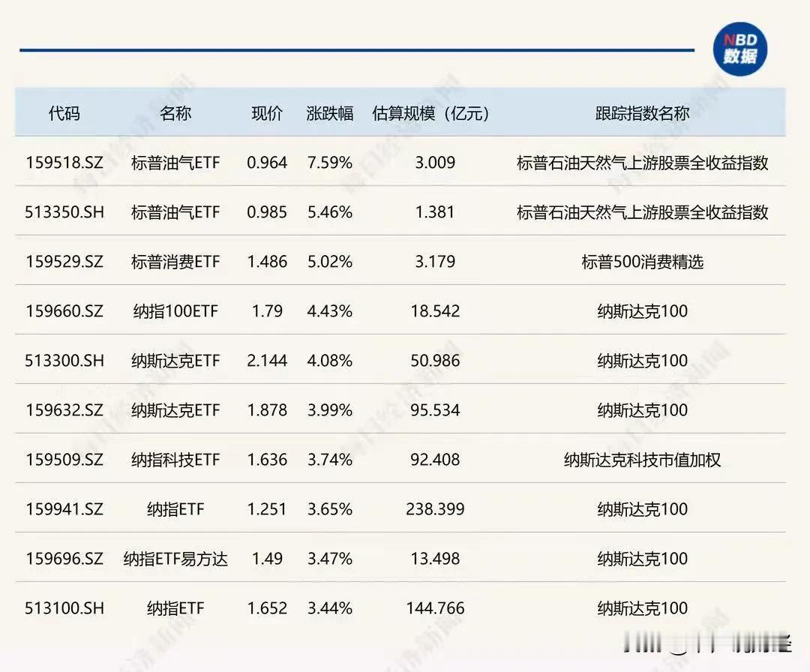Screen dimensions: 810x672
Task: Click the change value 4.08%
Action: (x=329, y=361)
